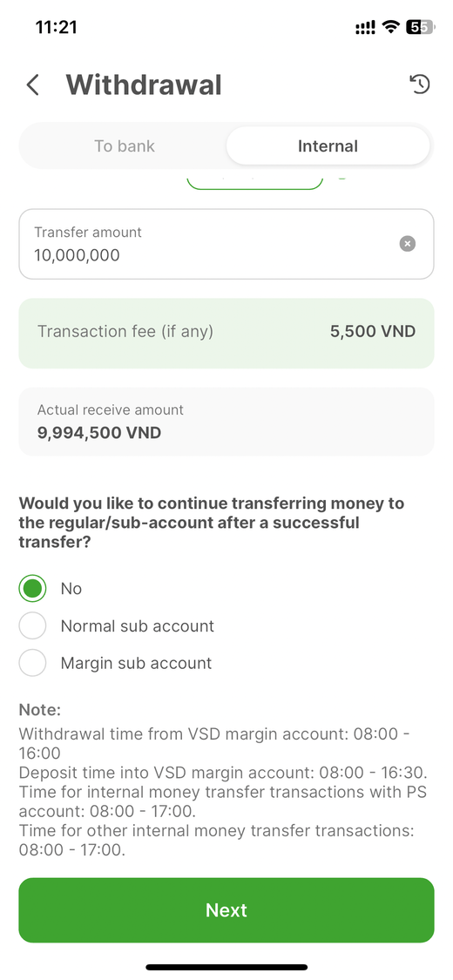This screenshot has width=453, height=980.
Task: Tap the Transfer amount input field
Action: [226, 244]
